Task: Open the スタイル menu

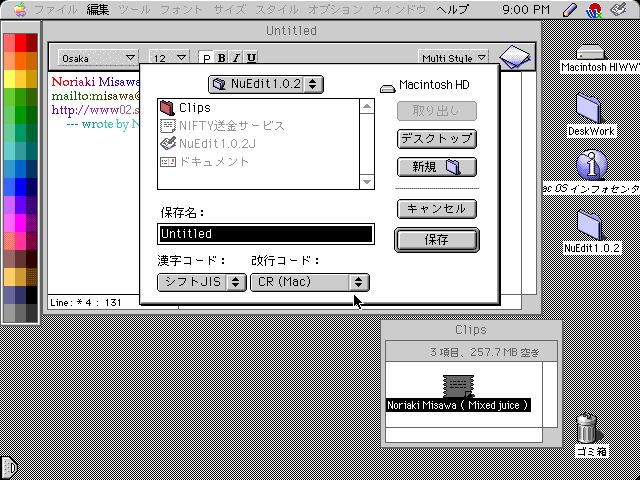Action: click(x=277, y=9)
